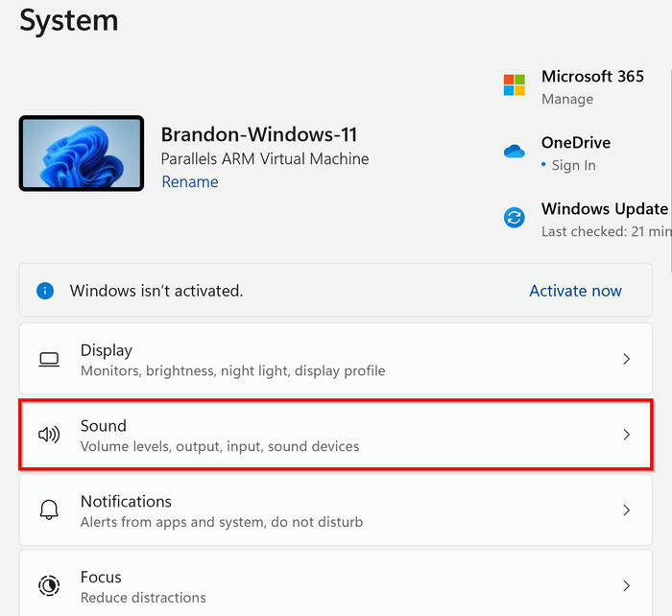Click the Sound speaker icon
This screenshot has width=672, height=616.
tap(49, 435)
